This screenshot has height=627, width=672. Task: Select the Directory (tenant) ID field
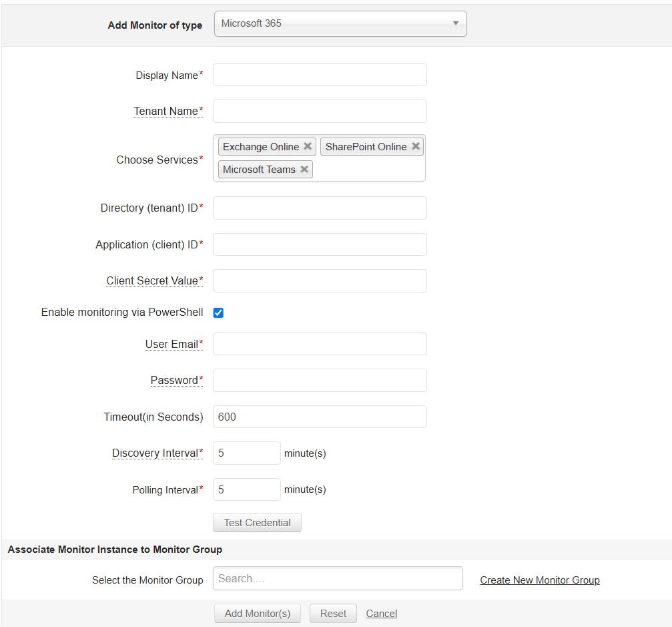point(320,208)
